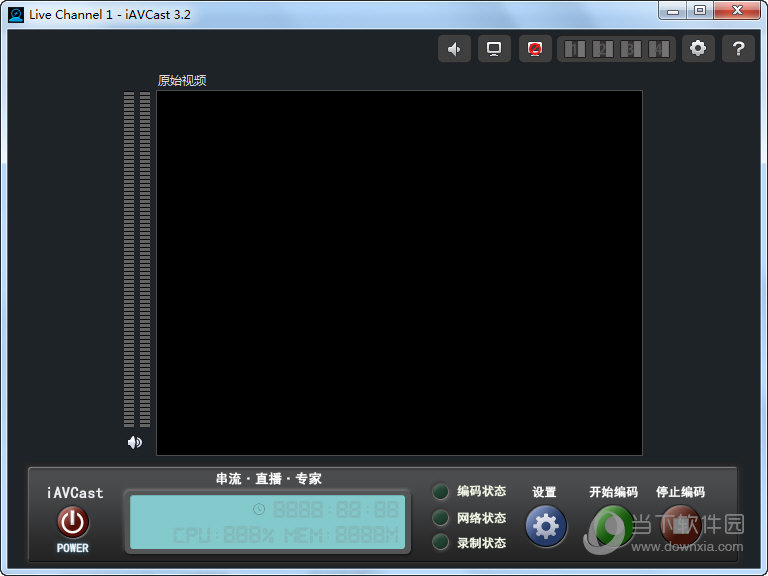768x576 pixels.
Task: Click the speaker audio icon in top toolbar
Action: point(455,49)
